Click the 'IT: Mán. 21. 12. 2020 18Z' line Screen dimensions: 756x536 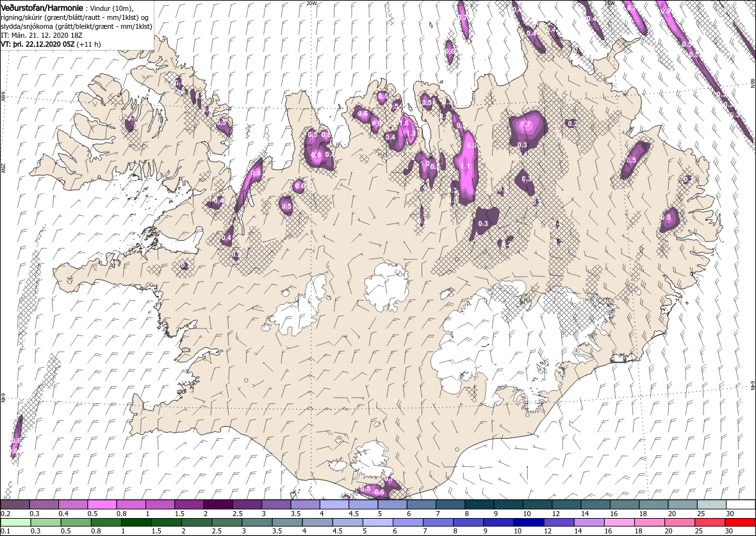(x=42, y=35)
